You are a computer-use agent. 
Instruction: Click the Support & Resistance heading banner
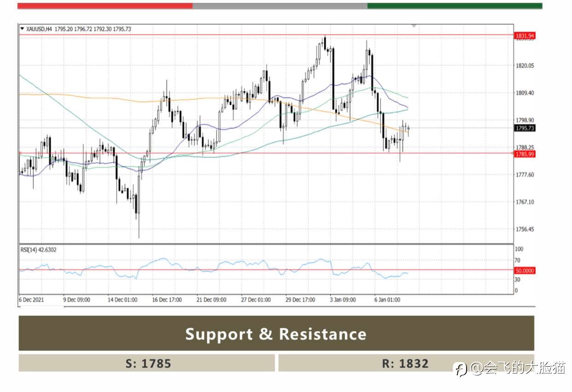pyautogui.click(x=276, y=333)
